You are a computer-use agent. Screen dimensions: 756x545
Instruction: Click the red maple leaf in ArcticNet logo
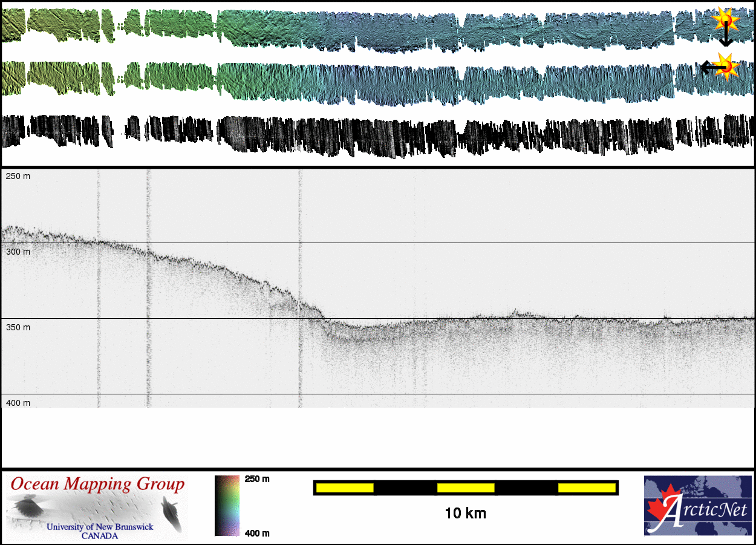pos(662,509)
